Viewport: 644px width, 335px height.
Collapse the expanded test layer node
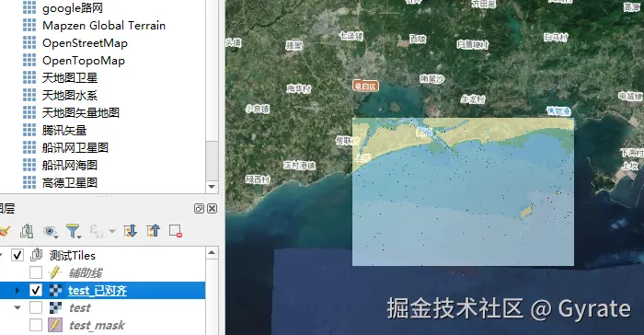click(17, 307)
